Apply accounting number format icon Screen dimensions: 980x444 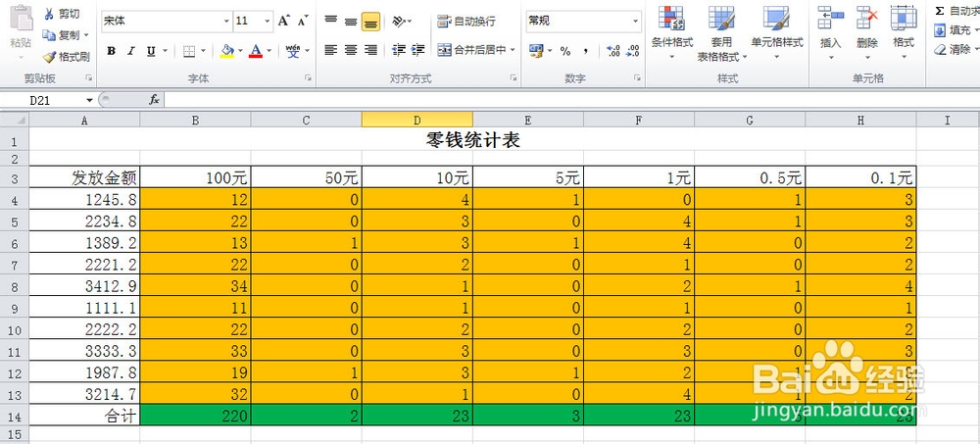(x=536, y=51)
